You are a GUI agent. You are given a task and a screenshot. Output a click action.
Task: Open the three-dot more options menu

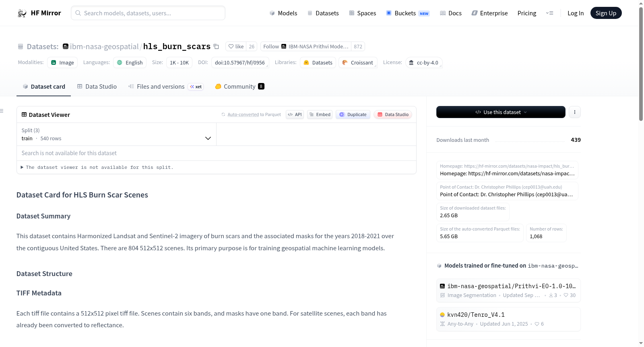point(575,112)
